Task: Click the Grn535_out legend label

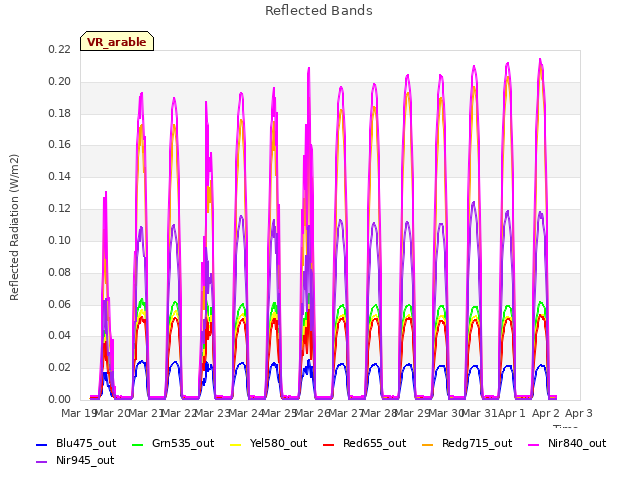Action: pyautogui.click(x=183, y=443)
